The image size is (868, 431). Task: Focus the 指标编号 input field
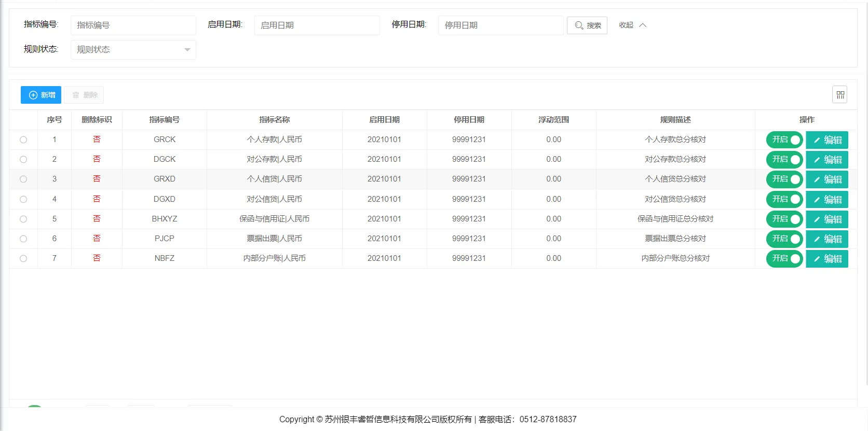pyautogui.click(x=133, y=25)
